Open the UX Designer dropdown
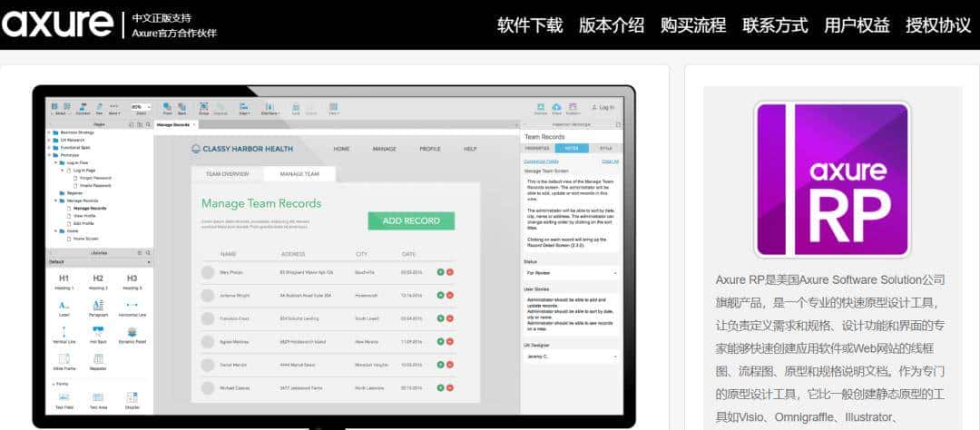 click(572, 357)
